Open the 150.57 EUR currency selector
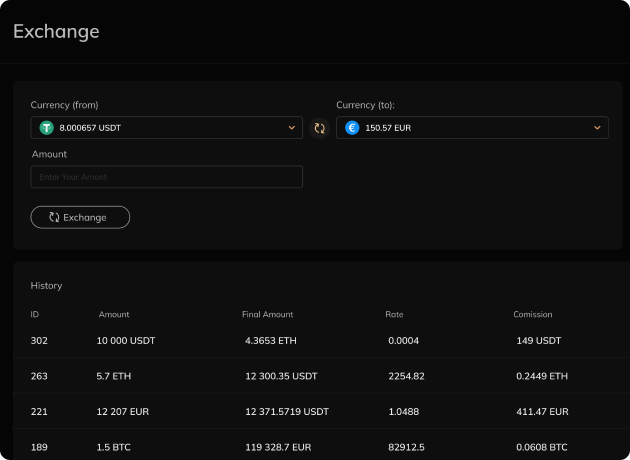Viewport: 630px width, 460px height. click(470, 128)
